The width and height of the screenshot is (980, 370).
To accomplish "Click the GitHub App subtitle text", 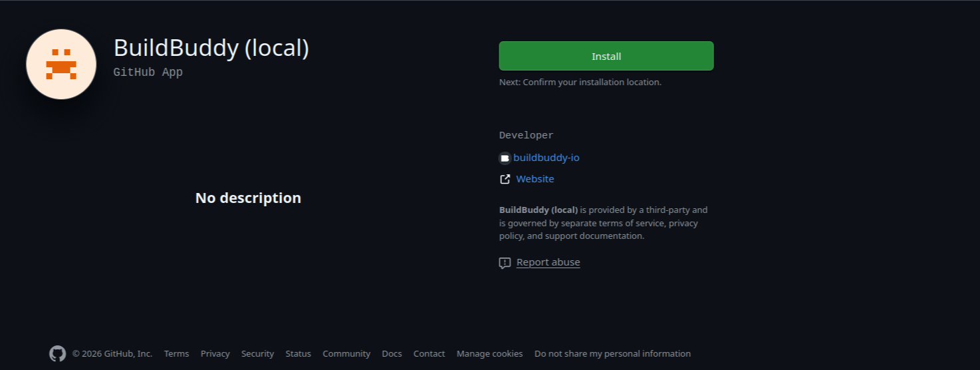I will click(148, 72).
